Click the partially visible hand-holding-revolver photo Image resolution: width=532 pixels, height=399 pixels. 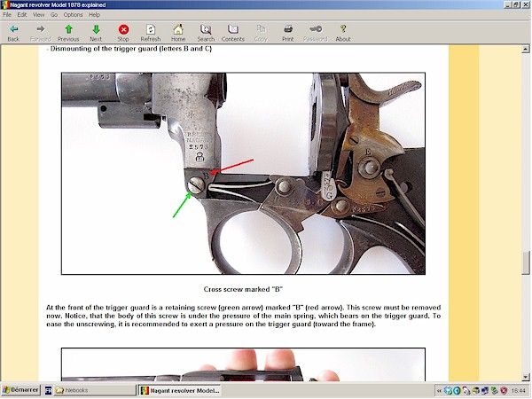pos(243,364)
